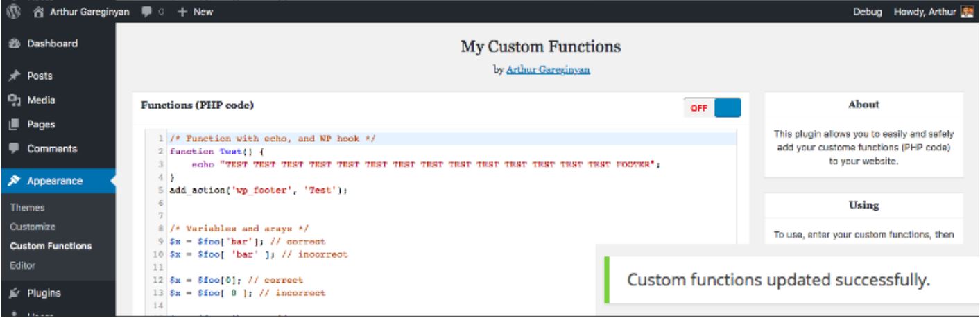The width and height of the screenshot is (980, 318).
Task: Click the 'Functions (PHP code)' heading
Action: [197, 106]
